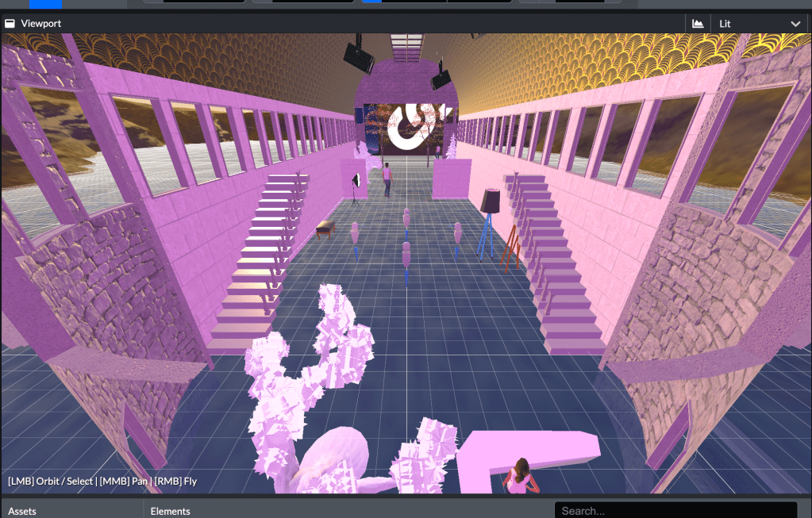Select the small bench by left stairs
The image size is (812, 518).
point(325,228)
